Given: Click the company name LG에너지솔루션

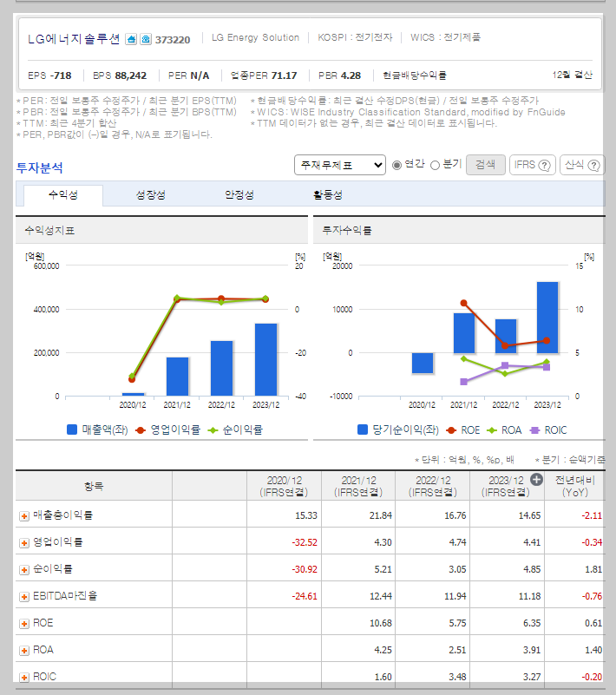Looking at the screenshot, I should 74,39.
